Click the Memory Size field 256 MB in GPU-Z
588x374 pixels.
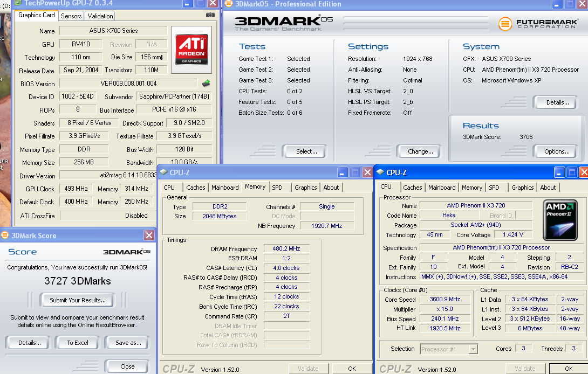pos(84,162)
